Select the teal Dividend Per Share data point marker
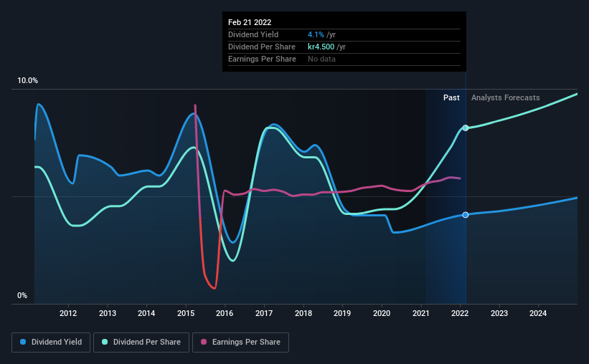The height and width of the screenshot is (364, 589). click(466, 128)
